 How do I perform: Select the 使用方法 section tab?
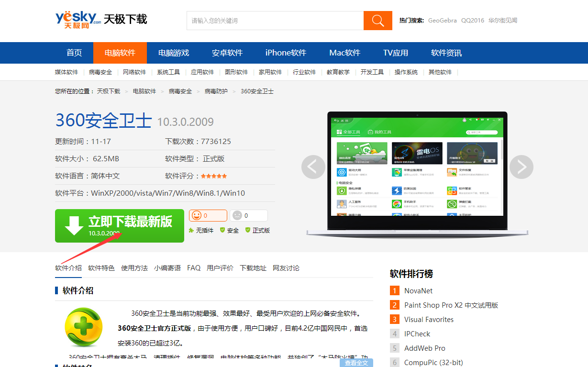click(134, 268)
